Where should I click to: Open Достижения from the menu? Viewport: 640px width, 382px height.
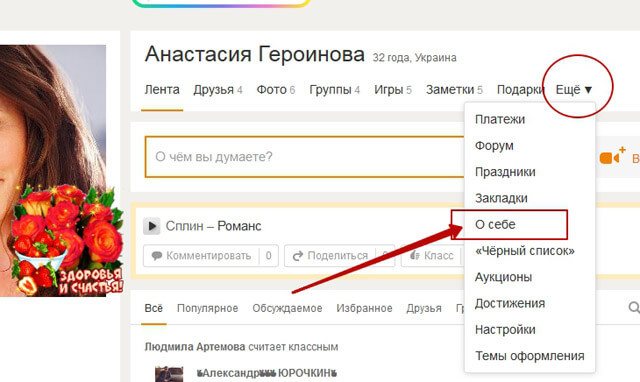(510, 303)
